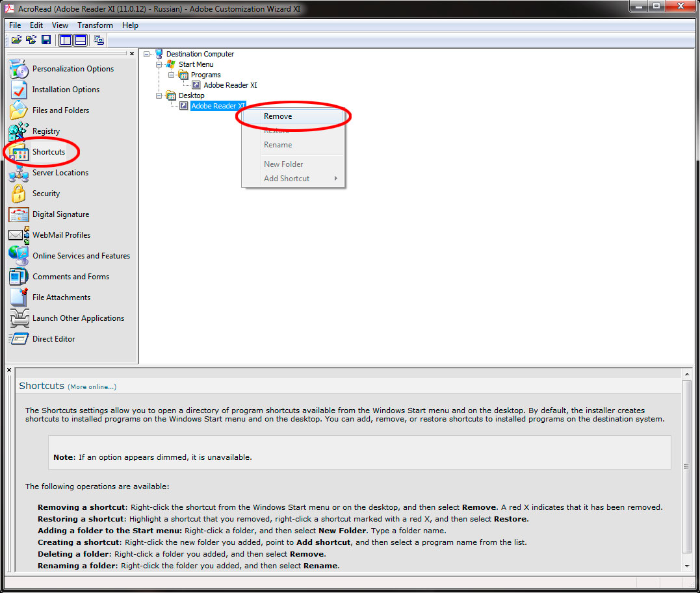Collapse the Desktop folder node
This screenshot has width=700, height=593.
(159, 95)
